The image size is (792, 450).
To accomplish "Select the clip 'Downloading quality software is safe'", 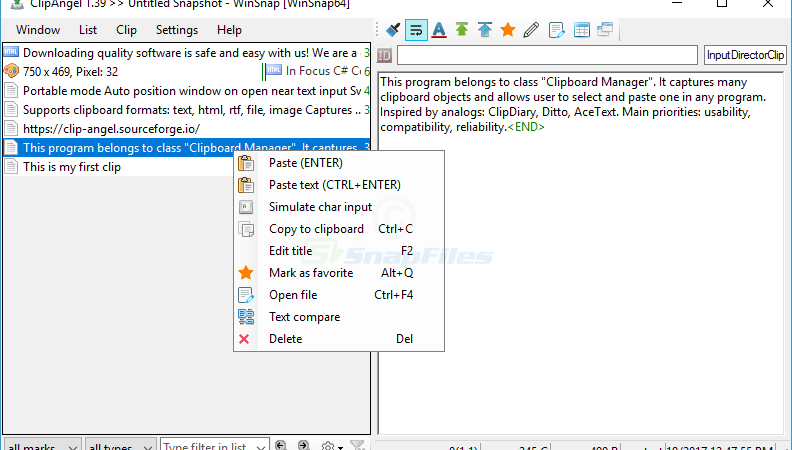I will point(187,53).
